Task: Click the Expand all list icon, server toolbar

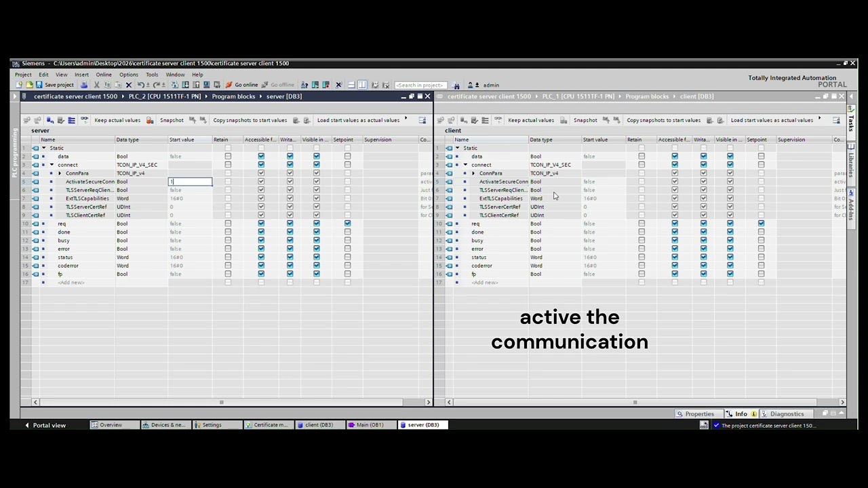Action: [x=71, y=120]
